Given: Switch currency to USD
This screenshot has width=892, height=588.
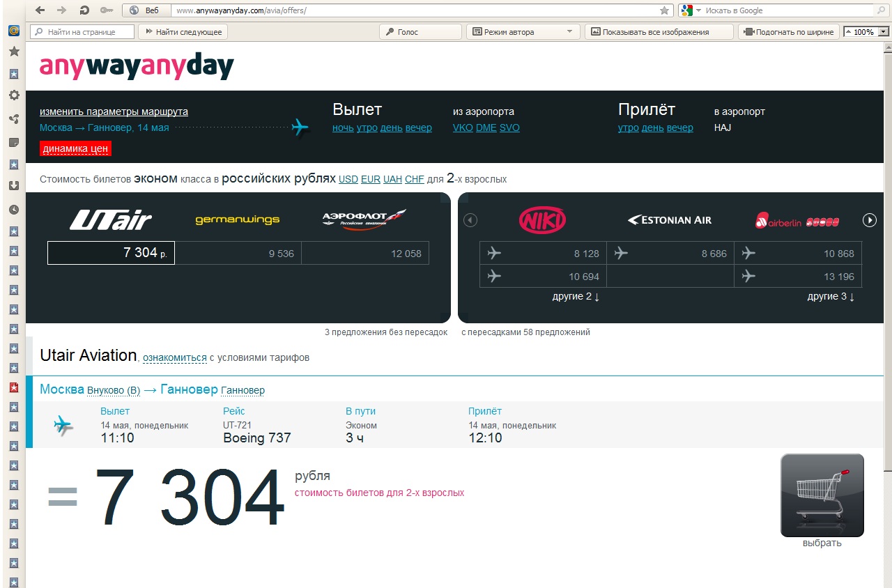Looking at the screenshot, I should pos(348,180).
